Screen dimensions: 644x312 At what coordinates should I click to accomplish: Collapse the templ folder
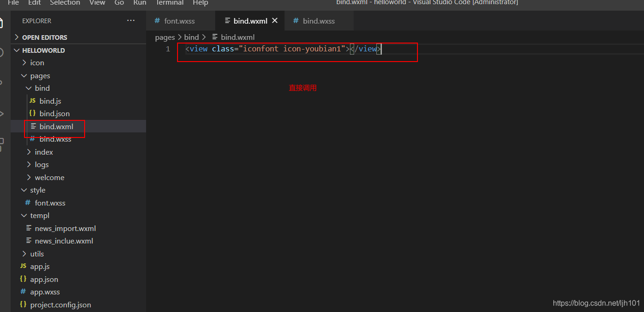click(78, 216)
